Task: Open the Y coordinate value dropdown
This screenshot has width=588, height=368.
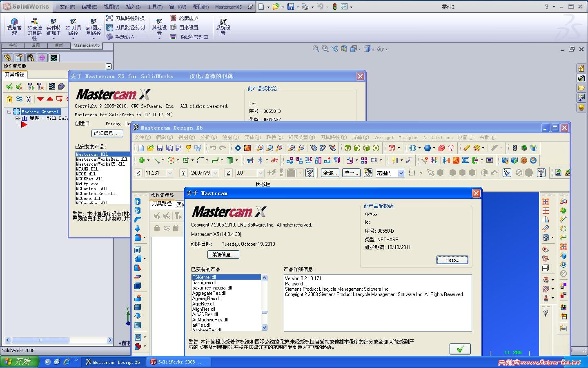Action: pyautogui.click(x=216, y=173)
